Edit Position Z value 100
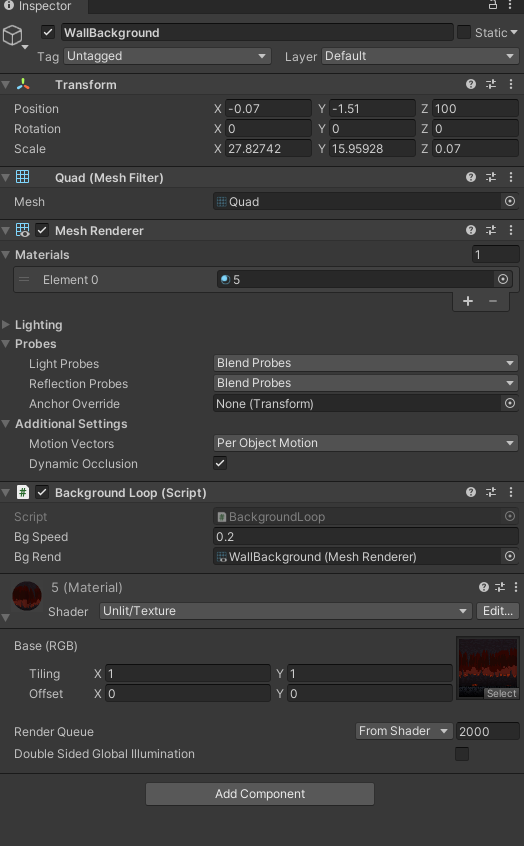The image size is (524, 846). 475,108
